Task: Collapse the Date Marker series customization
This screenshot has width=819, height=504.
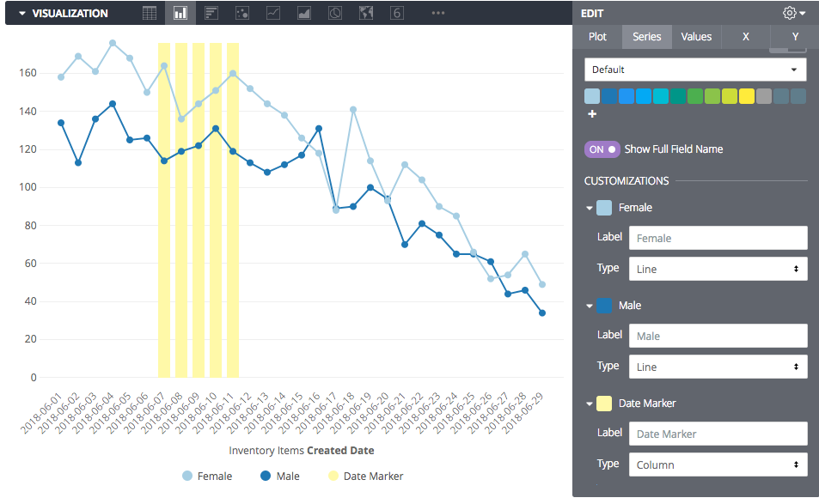Action: coord(590,404)
